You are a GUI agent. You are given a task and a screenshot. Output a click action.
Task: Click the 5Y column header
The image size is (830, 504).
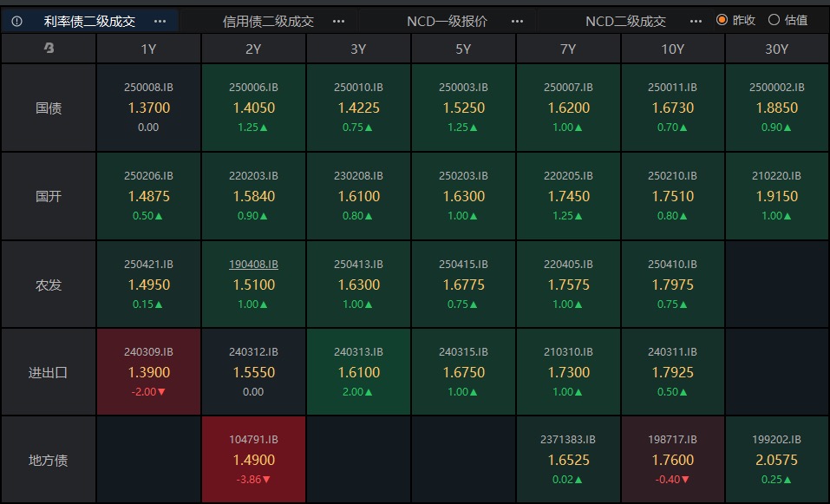pyautogui.click(x=463, y=49)
